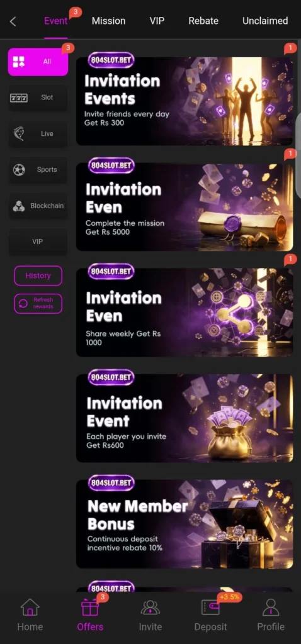Switch to the Mission tab

108,21
